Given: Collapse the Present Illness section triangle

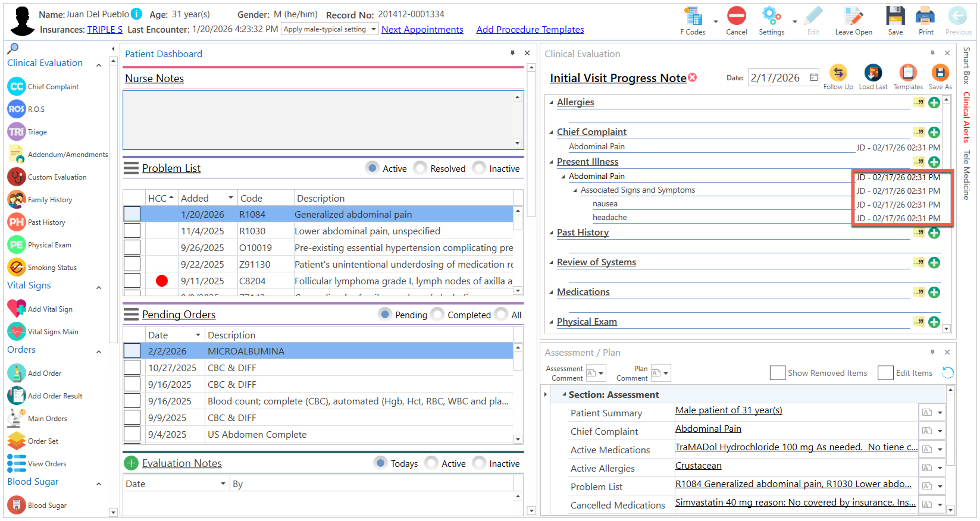Looking at the screenshot, I should [551, 162].
